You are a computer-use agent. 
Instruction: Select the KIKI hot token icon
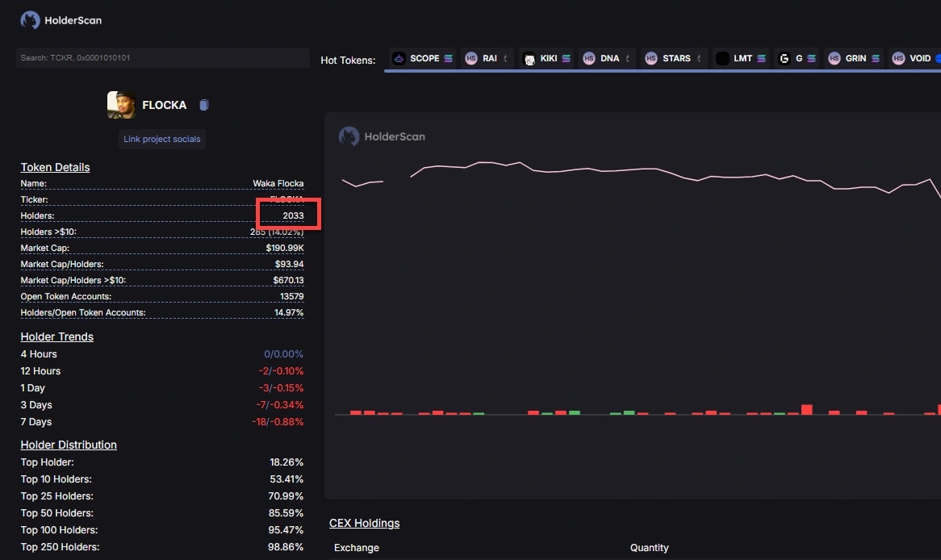(529, 59)
